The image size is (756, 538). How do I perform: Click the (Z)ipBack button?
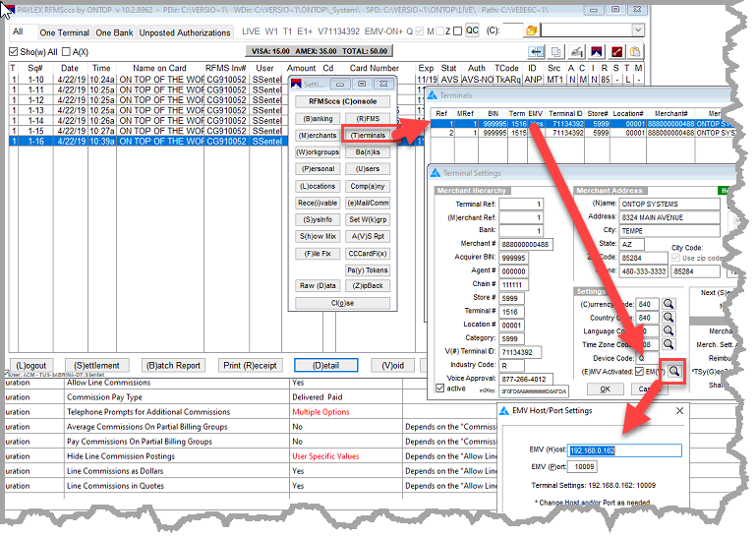(x=368, y=285)
